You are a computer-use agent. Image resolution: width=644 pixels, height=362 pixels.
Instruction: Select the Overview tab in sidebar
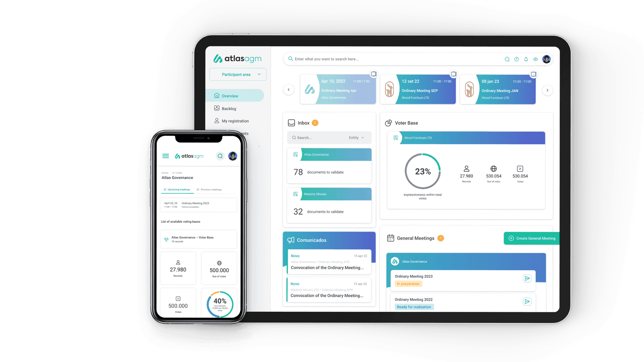[x=230, y=96]
